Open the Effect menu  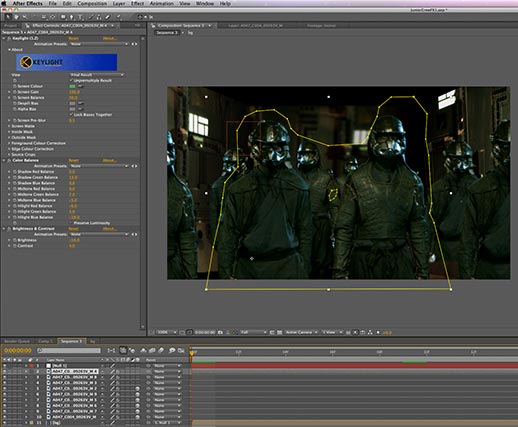pyautogui.click(x=137, y=3)
